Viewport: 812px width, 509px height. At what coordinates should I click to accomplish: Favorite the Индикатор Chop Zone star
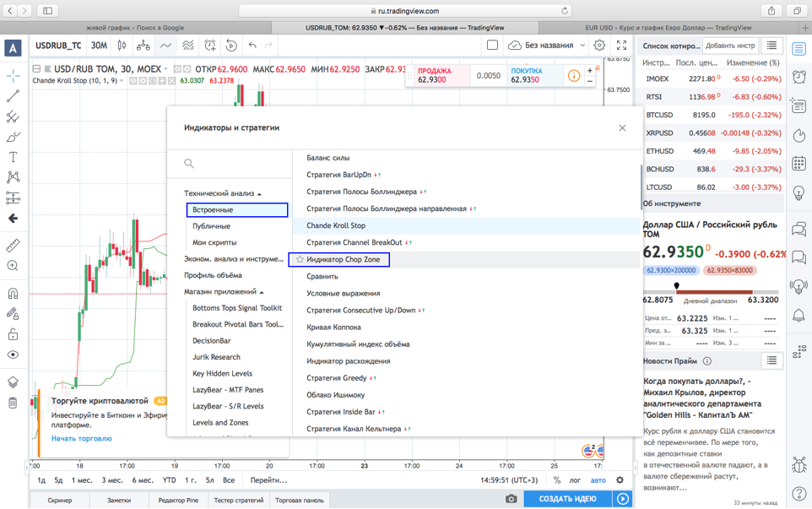point(300,259)
